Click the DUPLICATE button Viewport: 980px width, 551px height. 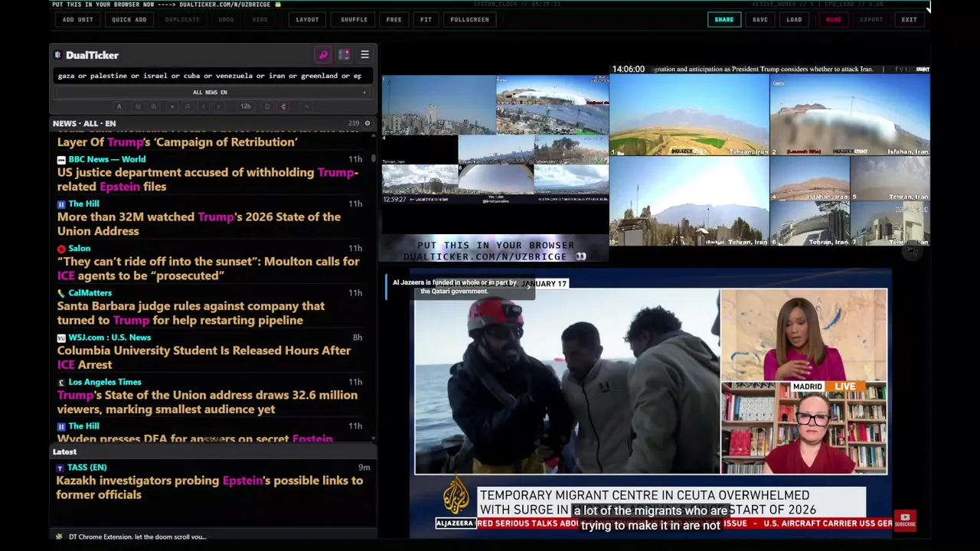(x=182, y=20)
